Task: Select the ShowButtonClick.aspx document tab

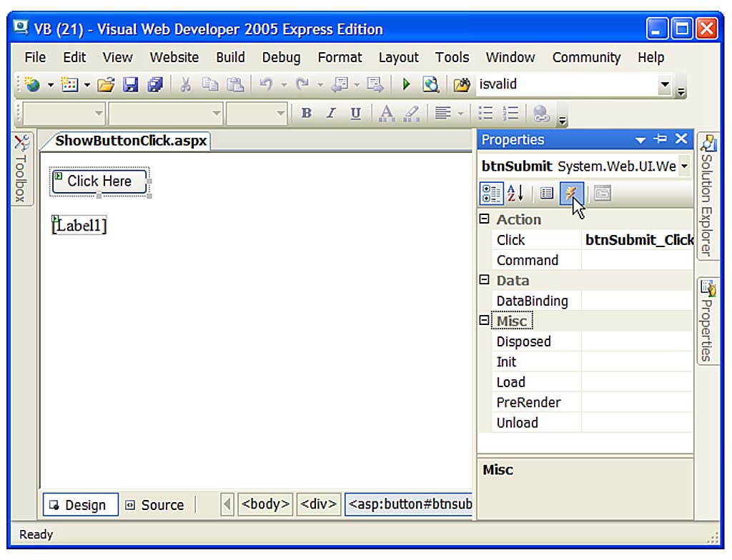Action: (x=131, y=141)
